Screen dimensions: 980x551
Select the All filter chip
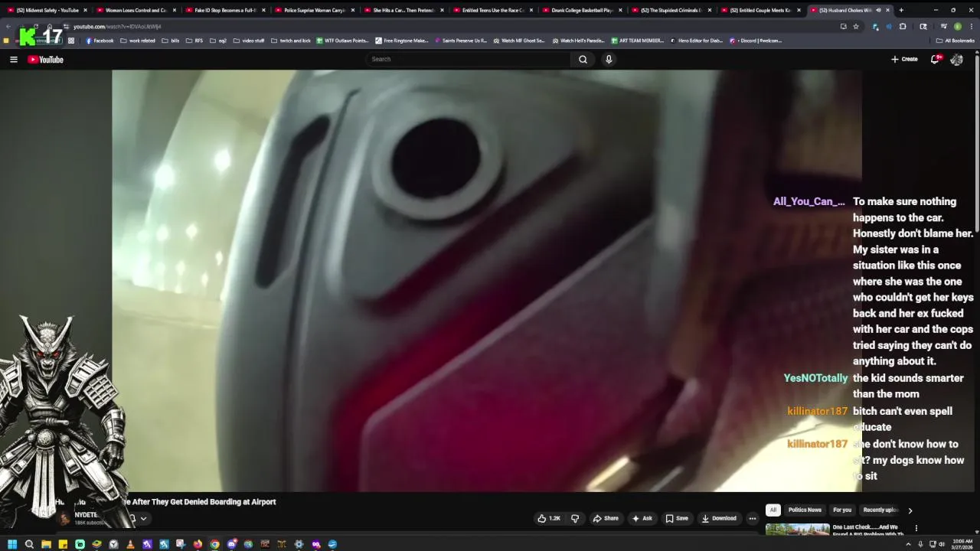[773, 510]
